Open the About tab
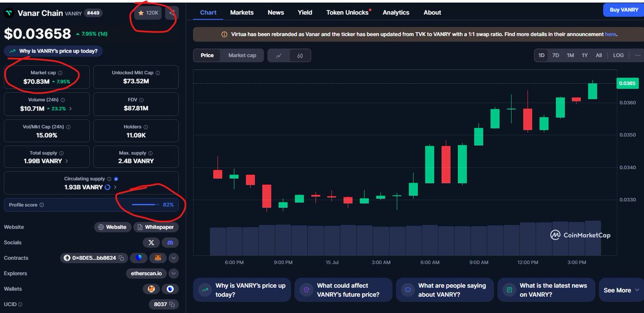644x313 pixels. [433, 12]
